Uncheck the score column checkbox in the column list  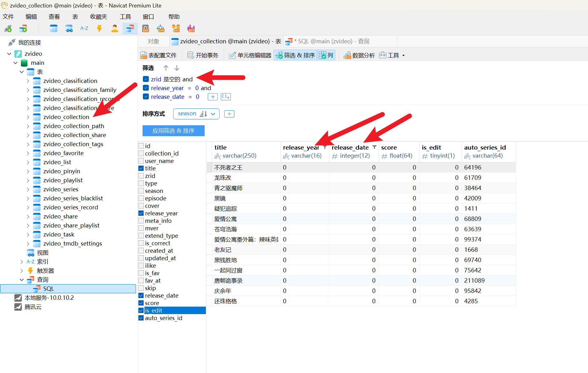[x=141, y=303]
